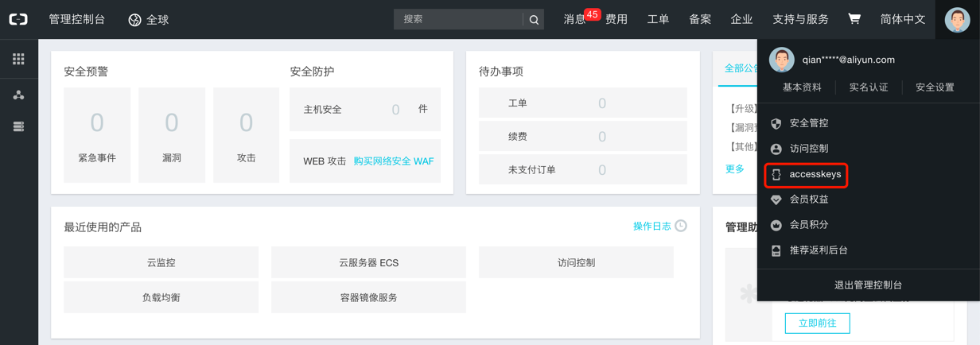The height and width of the screenshot is (345, 980).
Task: Click the cluster nodes sidebar icon
Action: tap(18, 95)
